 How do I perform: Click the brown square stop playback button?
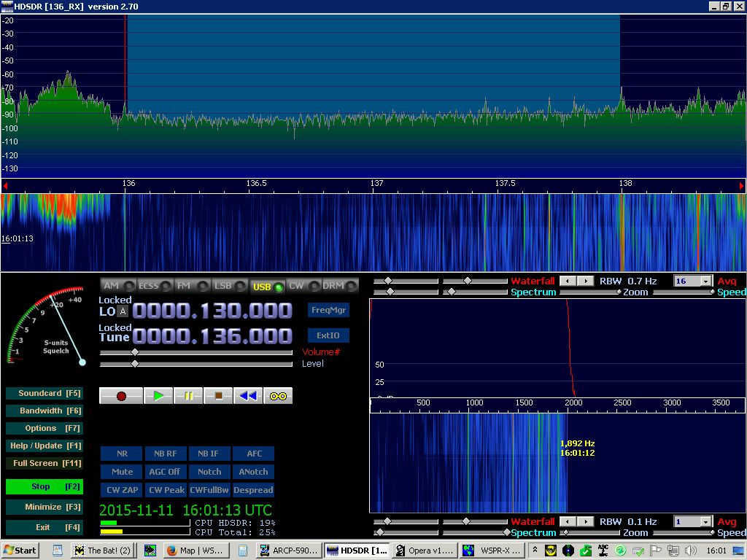point(218,396)
